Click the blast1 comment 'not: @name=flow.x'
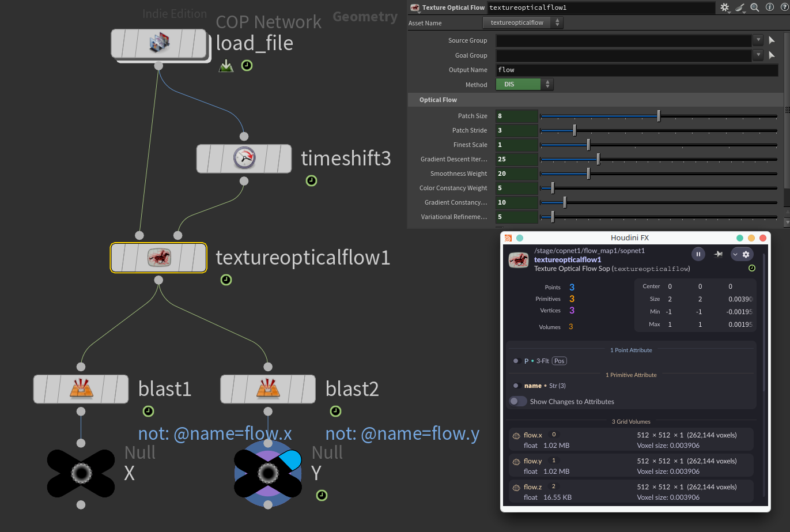The image size is (790, 532). point(215,433)
